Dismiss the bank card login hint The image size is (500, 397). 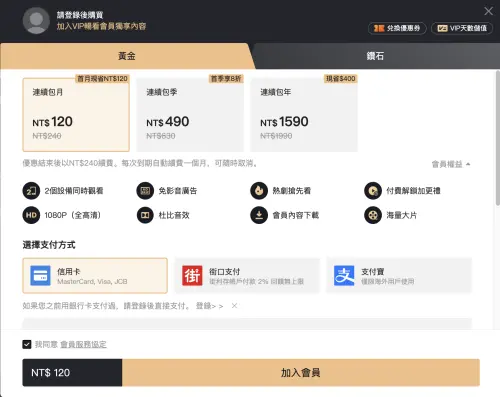[234, 306]
